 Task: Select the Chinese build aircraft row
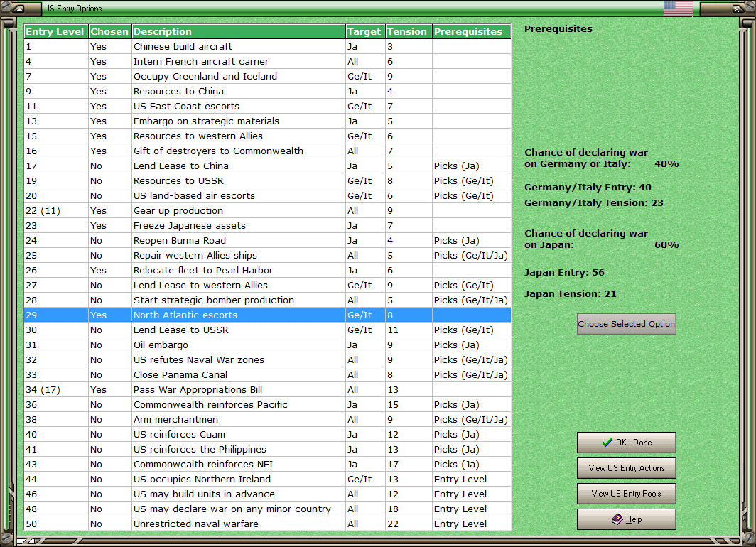[268, 46]
